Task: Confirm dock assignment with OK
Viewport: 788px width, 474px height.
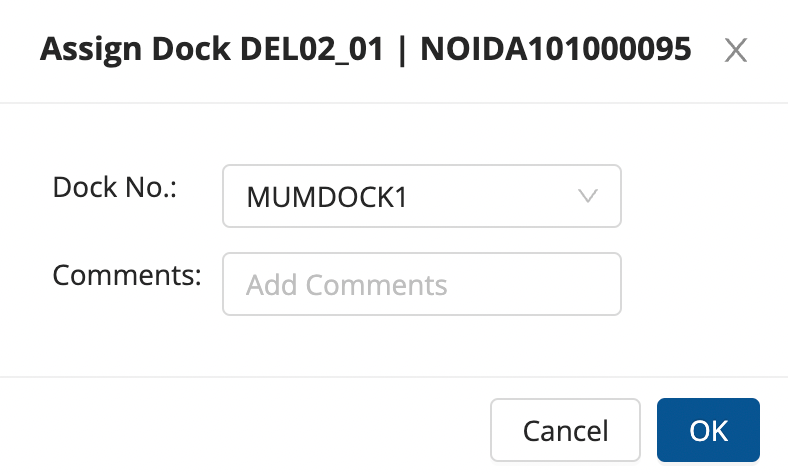Action: (x=708, y=430)
